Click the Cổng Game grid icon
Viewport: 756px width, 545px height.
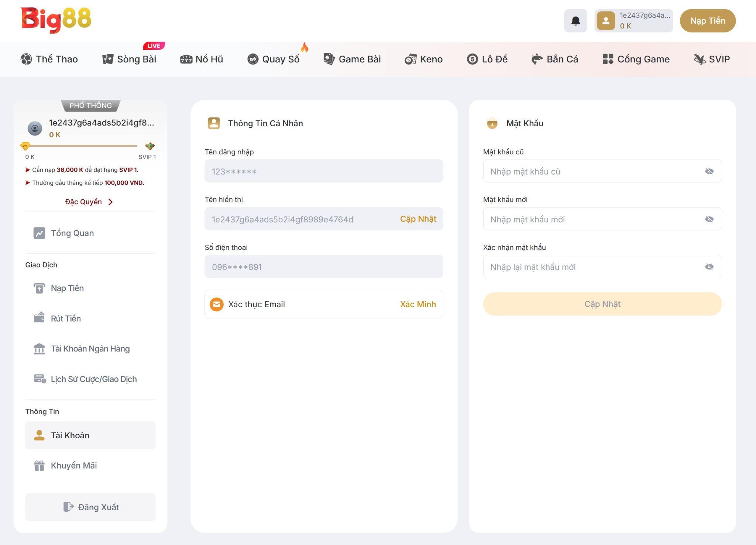(608, 59)
